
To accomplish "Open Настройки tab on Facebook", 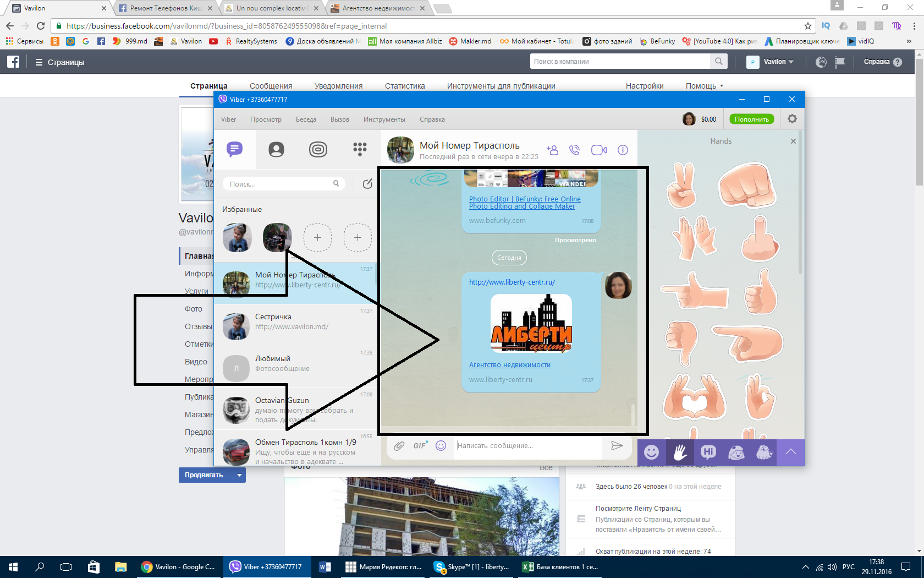I will pos(645,86).
